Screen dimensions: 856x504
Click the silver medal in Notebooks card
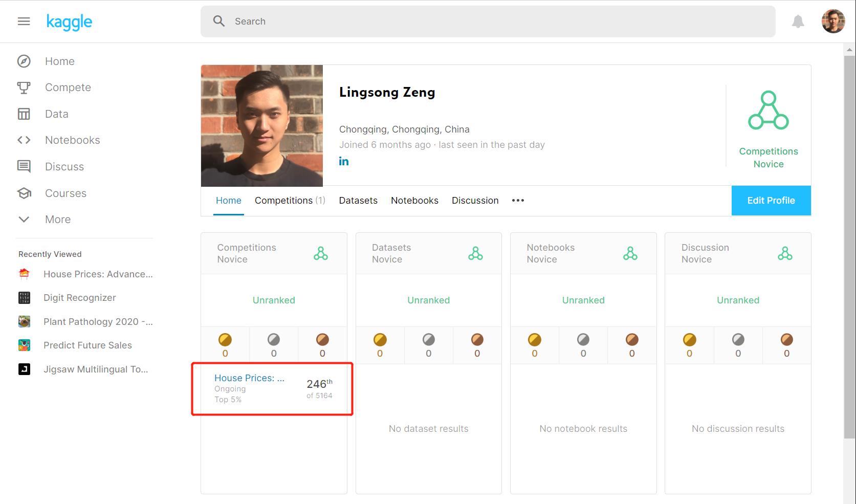[583, 340]
